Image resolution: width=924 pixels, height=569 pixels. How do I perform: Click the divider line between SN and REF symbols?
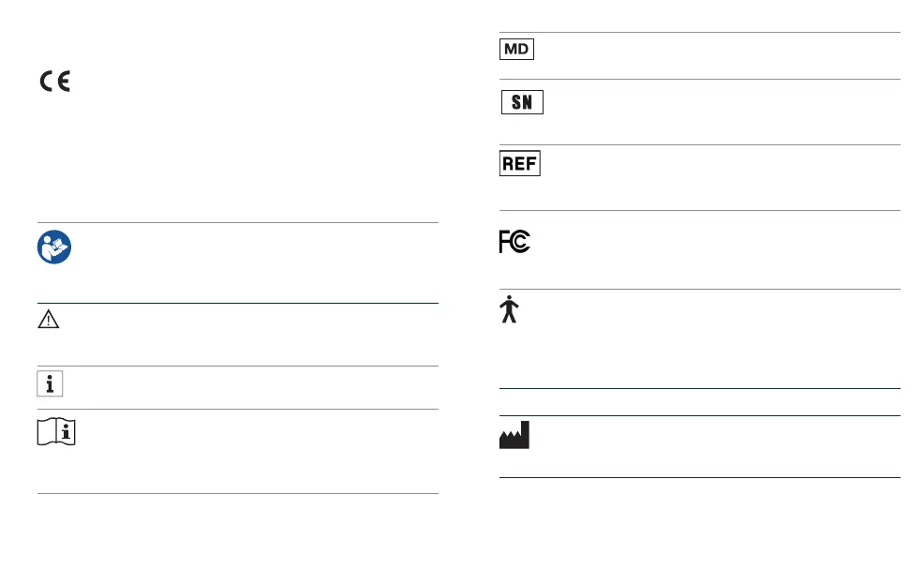pos(699,144)
